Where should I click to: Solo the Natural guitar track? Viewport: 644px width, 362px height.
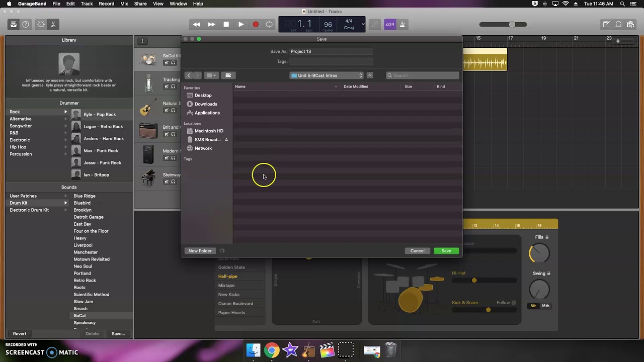click(173, 110)
